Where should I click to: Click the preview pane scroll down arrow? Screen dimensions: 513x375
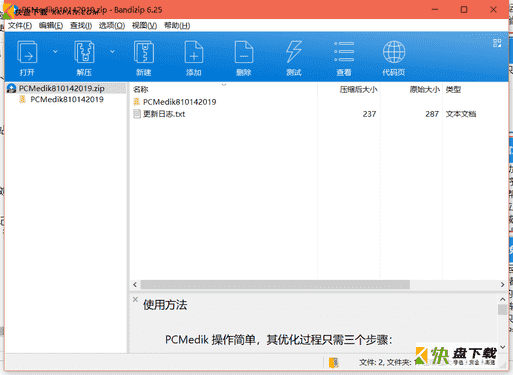pyautogui.click(x=503, y=347)
